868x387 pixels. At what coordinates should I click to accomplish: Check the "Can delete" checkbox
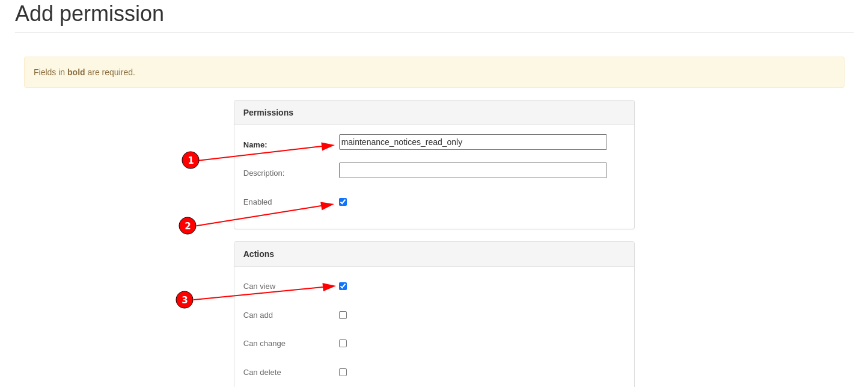[x=343, y=372]
